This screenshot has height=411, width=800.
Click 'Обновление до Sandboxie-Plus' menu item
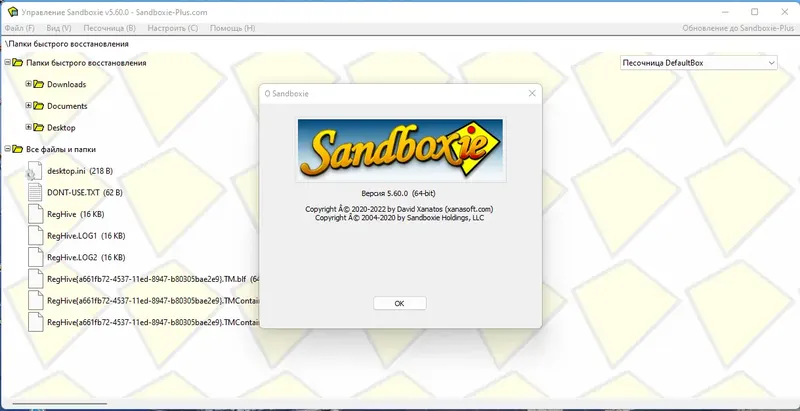click(x=738, y=29)
